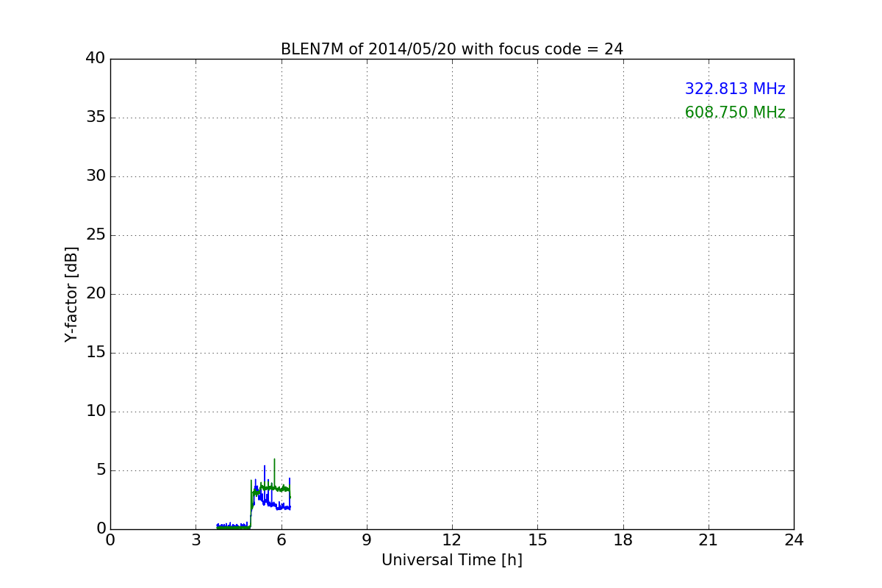Click y-axis tick label 40
Viewport: 882px width, 588px height.
[x=96, y=59]
